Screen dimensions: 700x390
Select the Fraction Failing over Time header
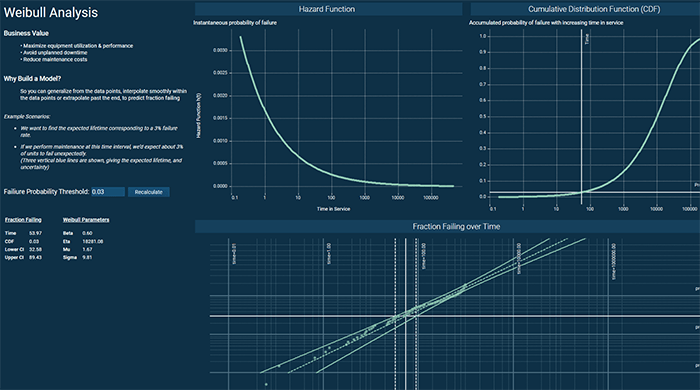click(447, 226)
